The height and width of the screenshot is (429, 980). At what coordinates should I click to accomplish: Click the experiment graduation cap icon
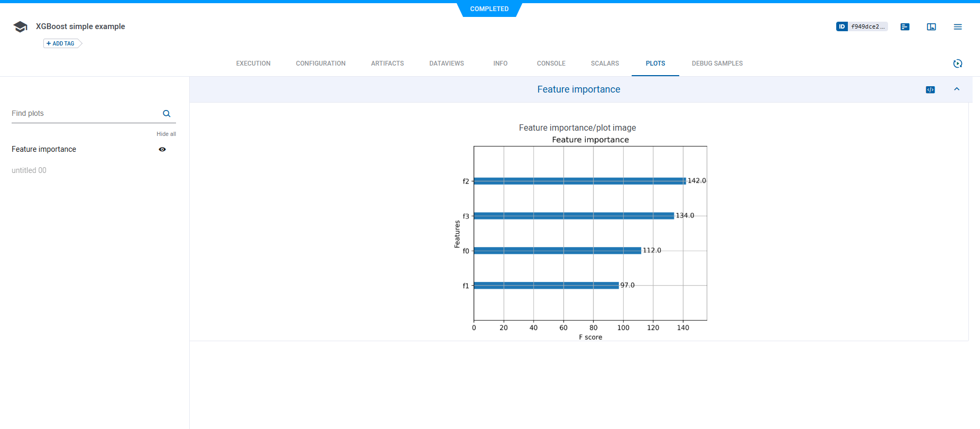[20, 27]
